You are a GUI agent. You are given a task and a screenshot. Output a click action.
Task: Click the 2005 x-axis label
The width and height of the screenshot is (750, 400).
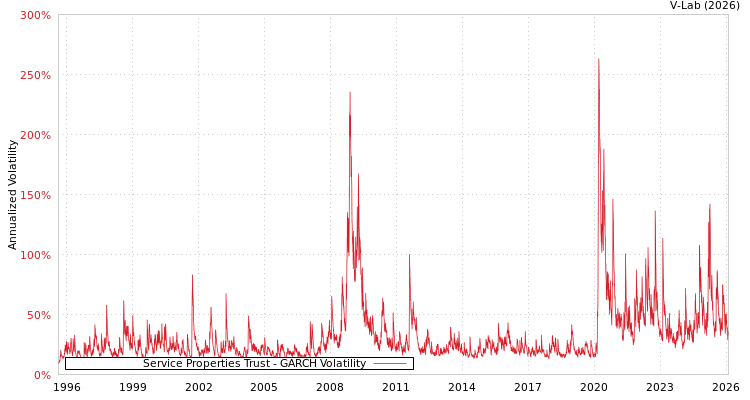[264, 387]
